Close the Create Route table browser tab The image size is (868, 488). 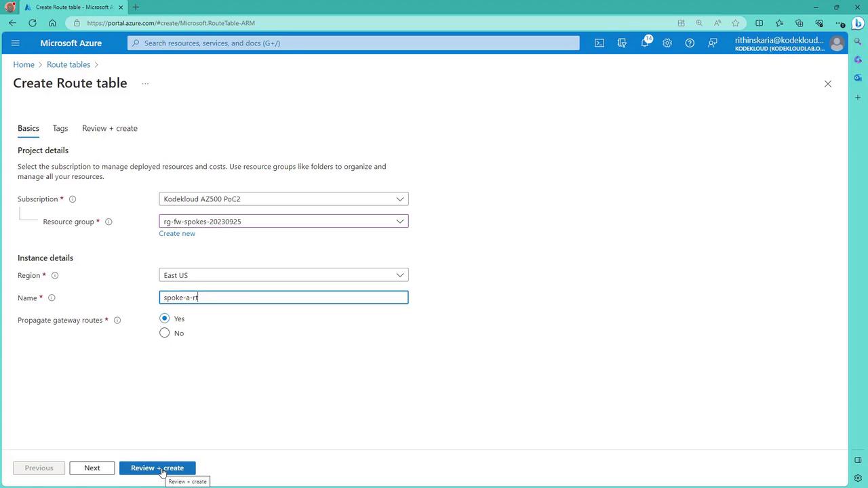point(120,7)
